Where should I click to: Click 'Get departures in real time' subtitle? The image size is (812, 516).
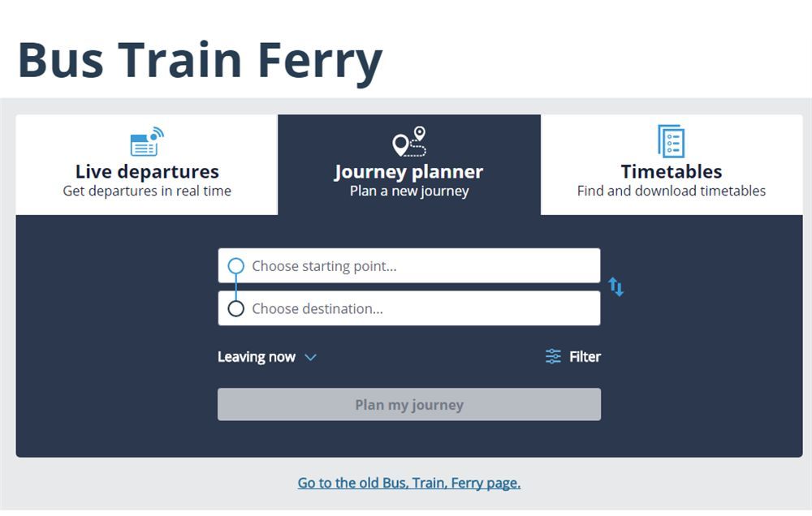click(x=147, y=191)
